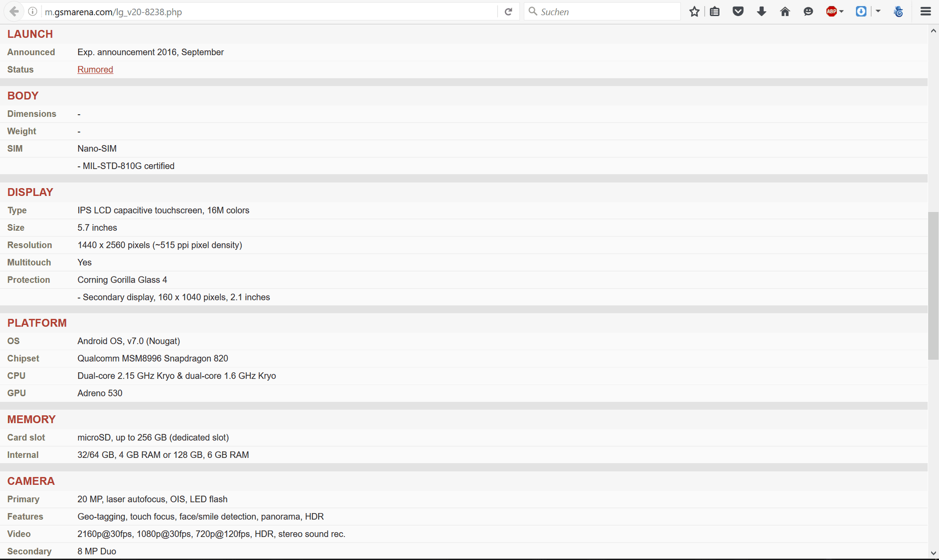This screenshot has height=560, width=939.
Task: Click 'Exp. announcement 2016, September' text
Action: [x=151, y=52]
